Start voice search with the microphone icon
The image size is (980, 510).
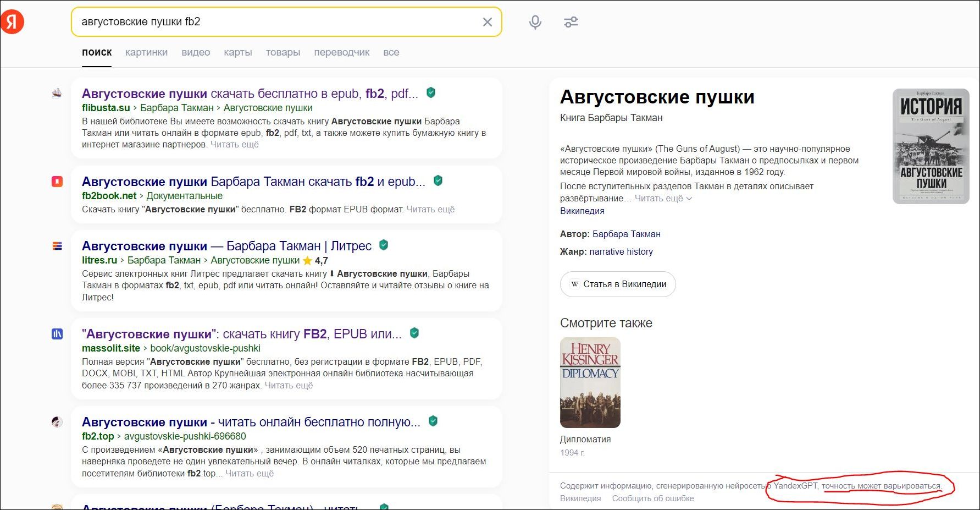coord(535,22)
